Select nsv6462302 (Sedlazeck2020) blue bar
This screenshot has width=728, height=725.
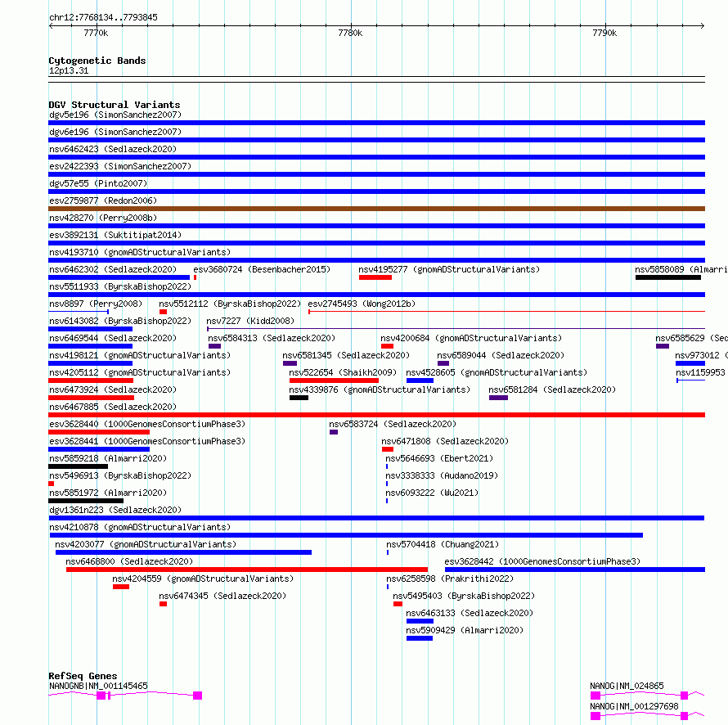[x=119, y=277]
